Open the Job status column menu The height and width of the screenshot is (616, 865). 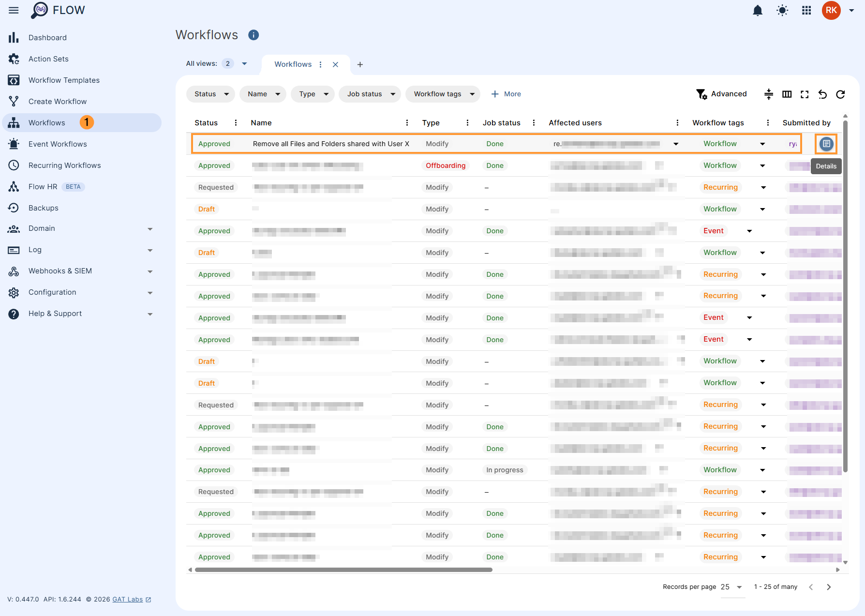(x=534, y=123)
